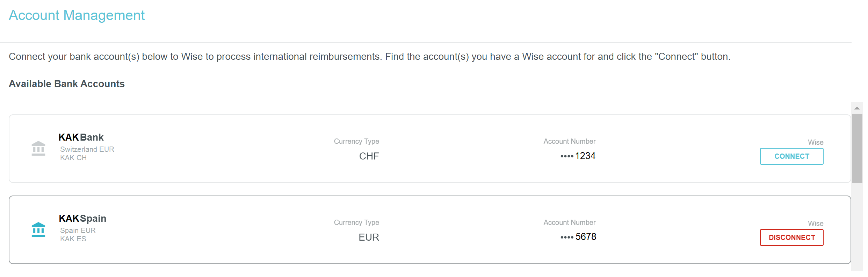
Task: Disconnect the KAK Spain account from Wise
Action: 791,237
